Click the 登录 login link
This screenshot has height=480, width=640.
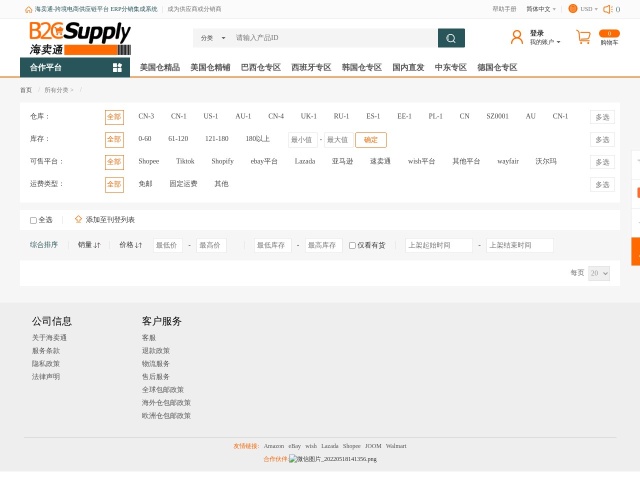pos(537,33)
